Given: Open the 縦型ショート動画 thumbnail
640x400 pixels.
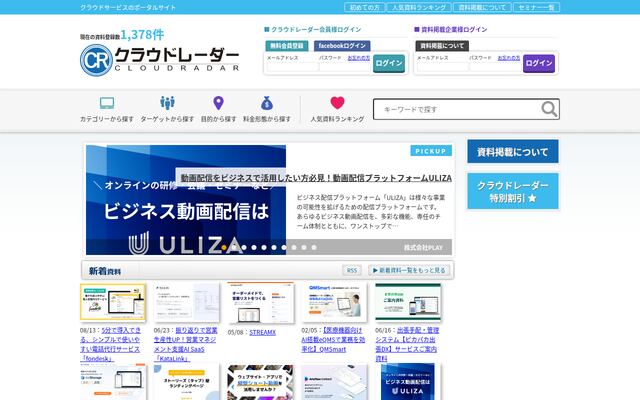Looking at the screenshot, I should pos(260,382).
